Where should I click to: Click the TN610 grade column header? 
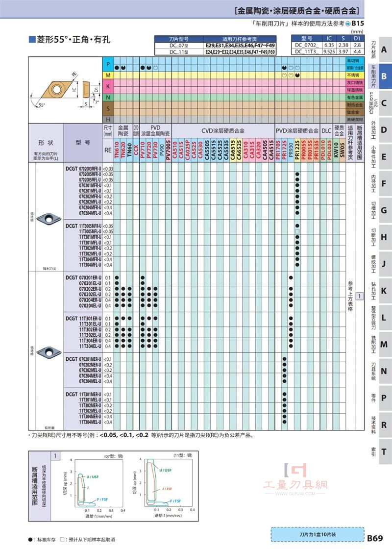click(117, 150)
